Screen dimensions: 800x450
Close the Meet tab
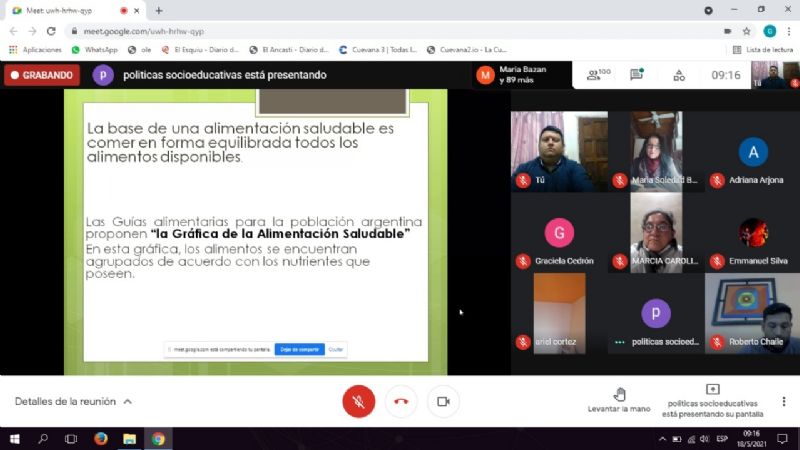137,10
